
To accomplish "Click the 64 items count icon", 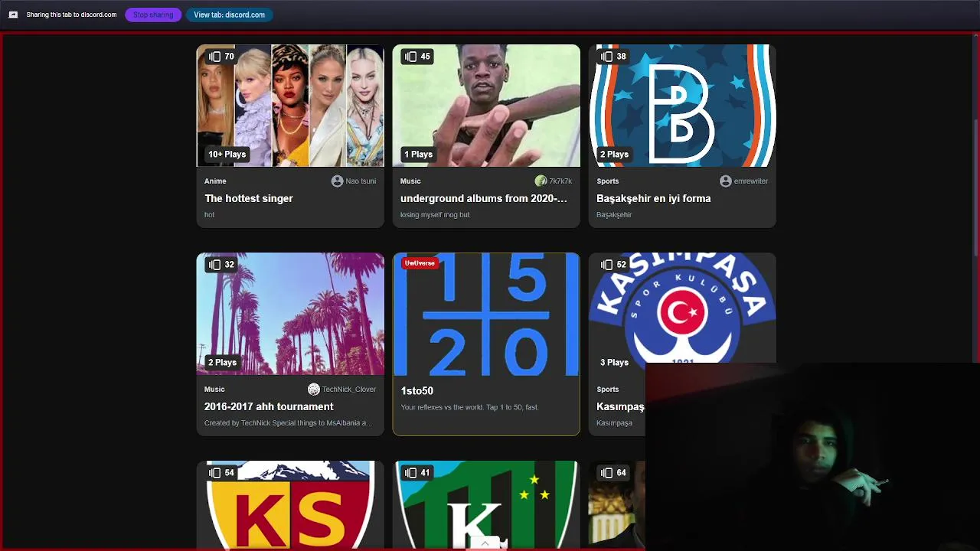I will 606,473.
